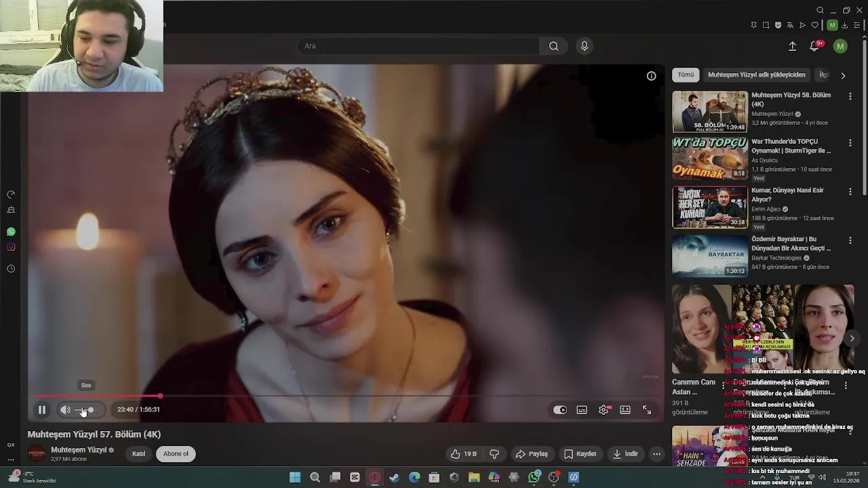Focus the YouTube 'Ara' search field
Image resolution: width=868 pixels, height=488 pixels.
[418, 46]
